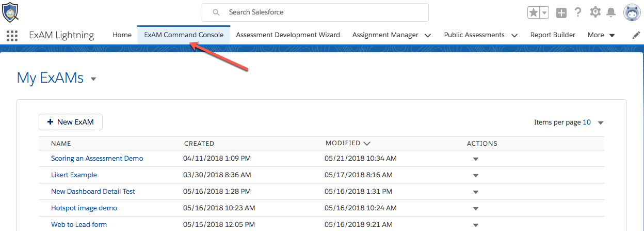
Task: Open the Report Builder tab
Action: (553, 35)
